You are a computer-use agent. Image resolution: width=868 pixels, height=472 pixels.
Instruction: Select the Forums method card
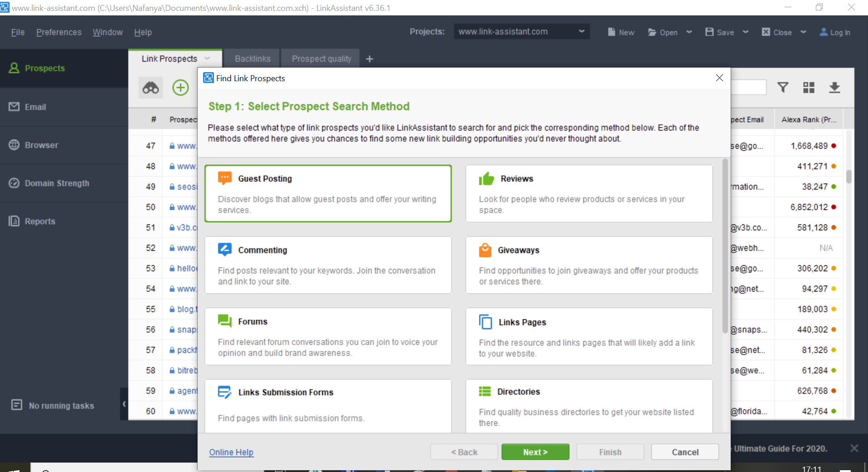(x=328, y=336)
